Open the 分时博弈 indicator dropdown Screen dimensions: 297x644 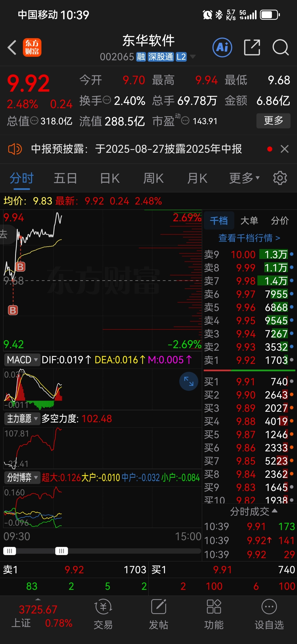[x=22, y=477]
